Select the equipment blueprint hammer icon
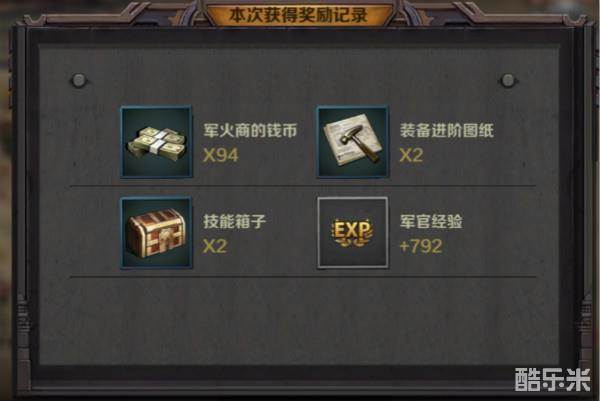Viewport: 600px width, 401px height. 352,142
